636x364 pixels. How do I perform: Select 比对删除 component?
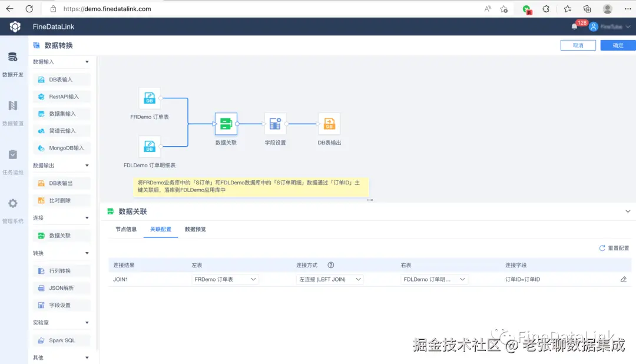(x=62, y=200)
